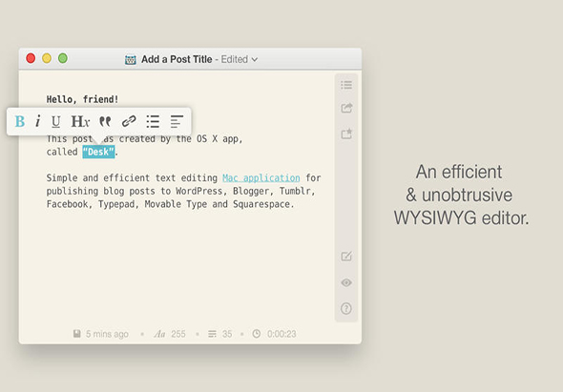Viewport: 563px width, 392px height.
Task: Create a bulleted list from popup toolbar
Action: click(153, 122)
